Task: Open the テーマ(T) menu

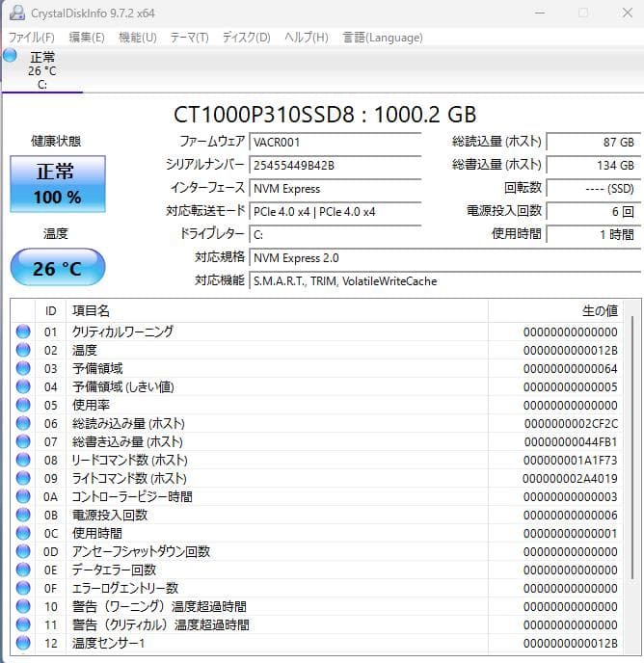Action: click(x=190, y=38)
